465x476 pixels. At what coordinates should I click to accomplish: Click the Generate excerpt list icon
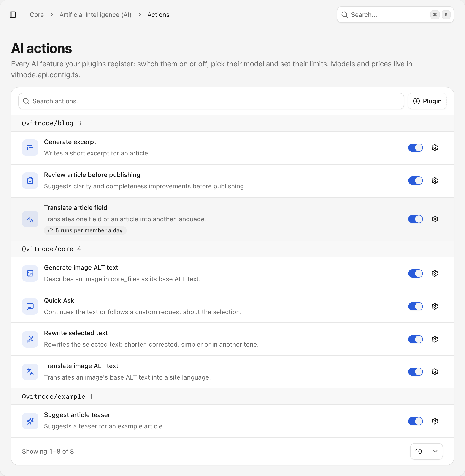30,148
